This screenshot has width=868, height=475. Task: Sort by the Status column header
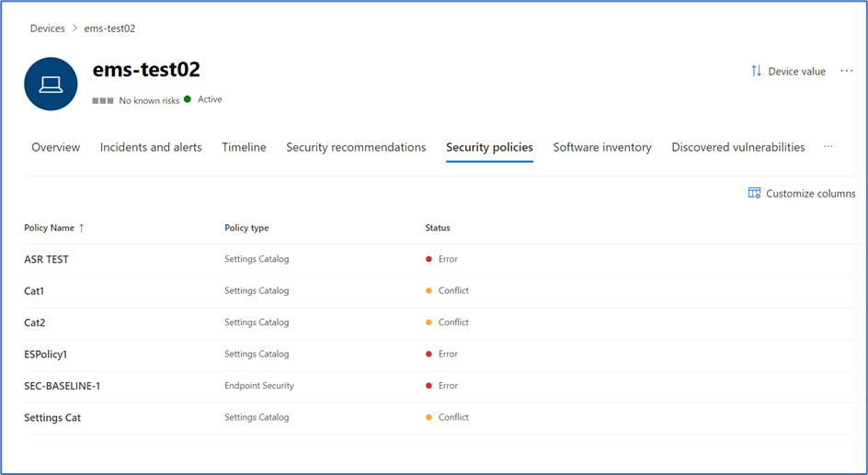[x=438, y=228]
